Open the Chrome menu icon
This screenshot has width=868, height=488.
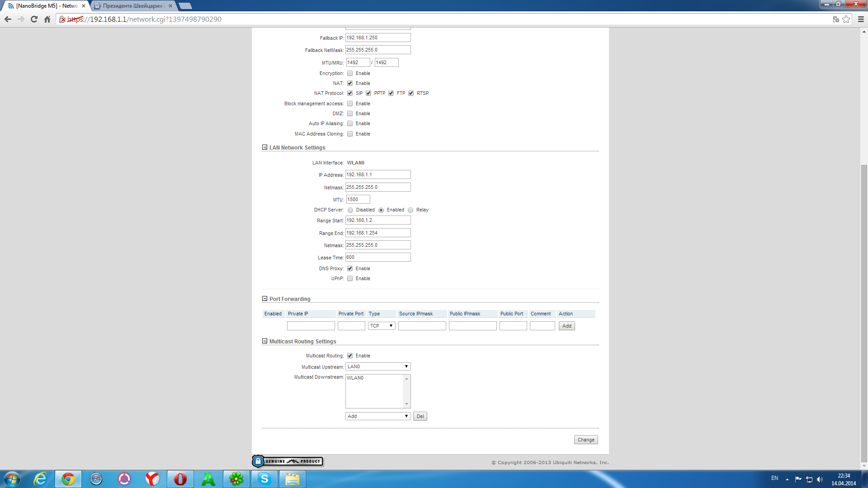pyautogui.click(x=861, y=19)
